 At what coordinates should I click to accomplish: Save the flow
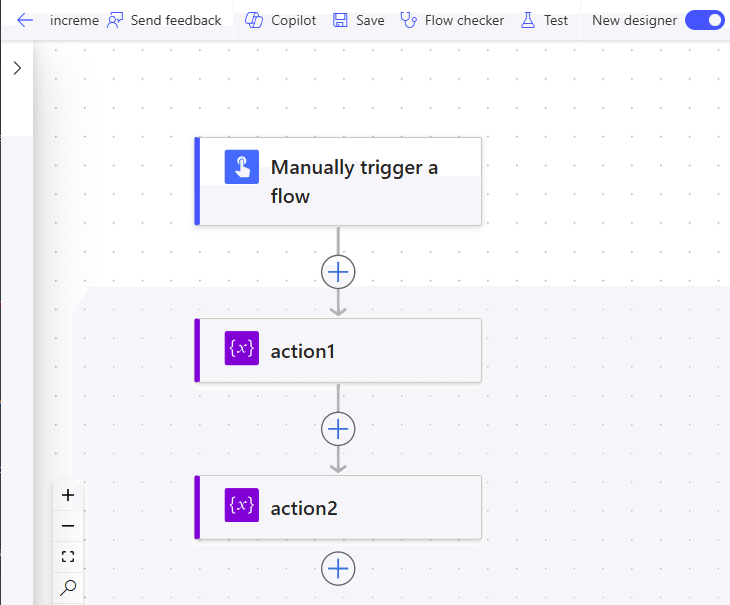pos(358,20)
